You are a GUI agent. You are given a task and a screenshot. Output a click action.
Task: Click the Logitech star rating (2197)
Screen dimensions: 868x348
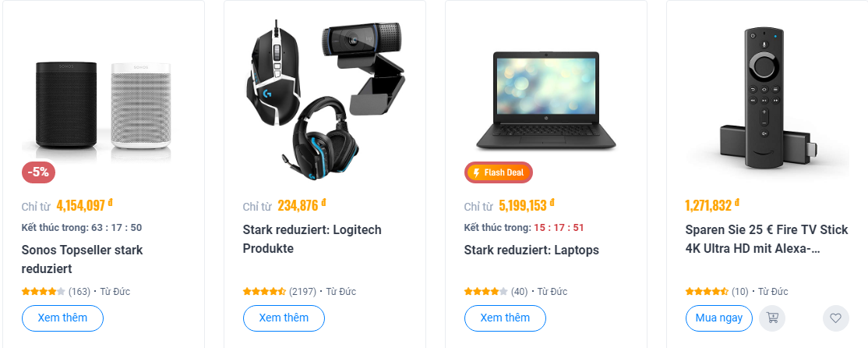click(x=280, y=292)
